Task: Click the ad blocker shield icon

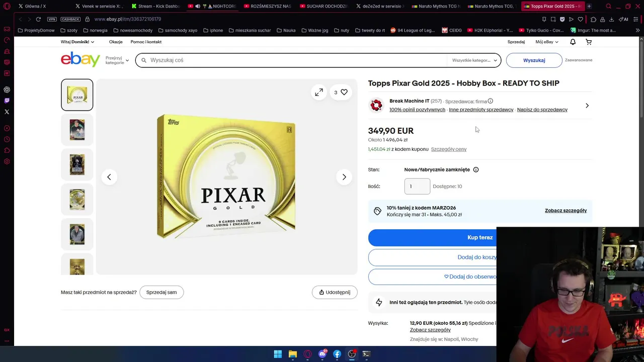Action: (x=562, y=19)
